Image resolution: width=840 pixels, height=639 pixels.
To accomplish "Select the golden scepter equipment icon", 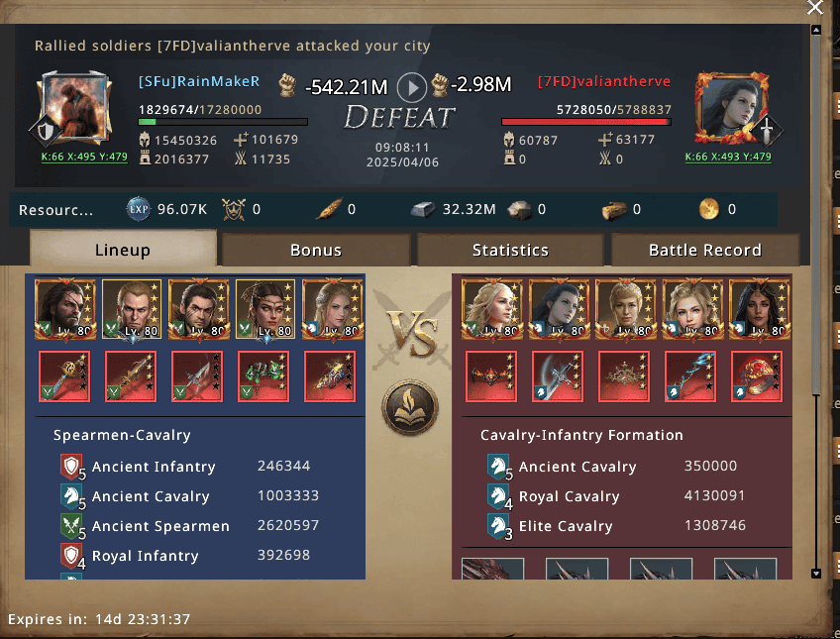I will [x=64, y=376].
